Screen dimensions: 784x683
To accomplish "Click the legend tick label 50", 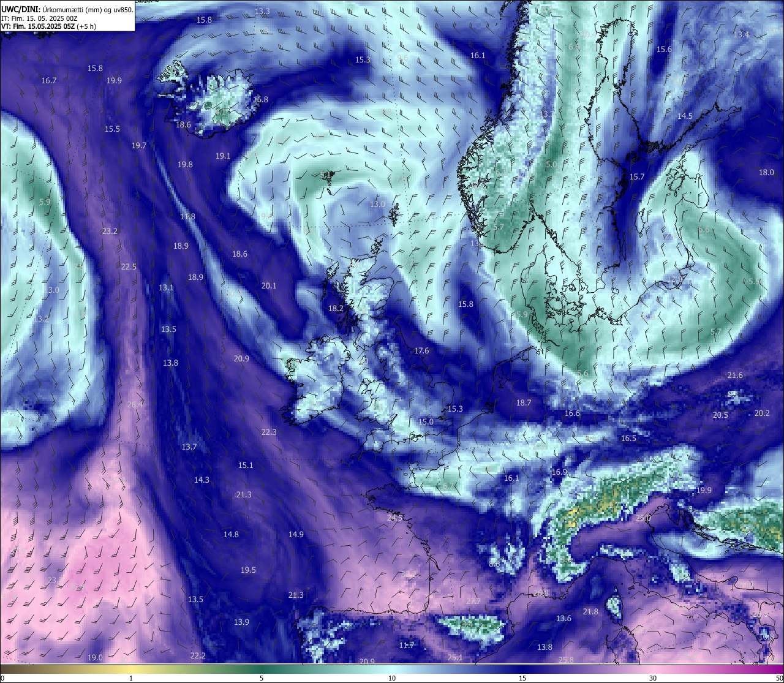I will (x=778, y=678).
